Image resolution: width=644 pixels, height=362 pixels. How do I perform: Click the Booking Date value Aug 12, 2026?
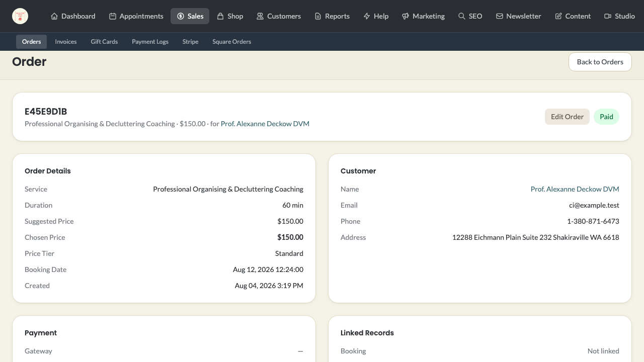268,269
